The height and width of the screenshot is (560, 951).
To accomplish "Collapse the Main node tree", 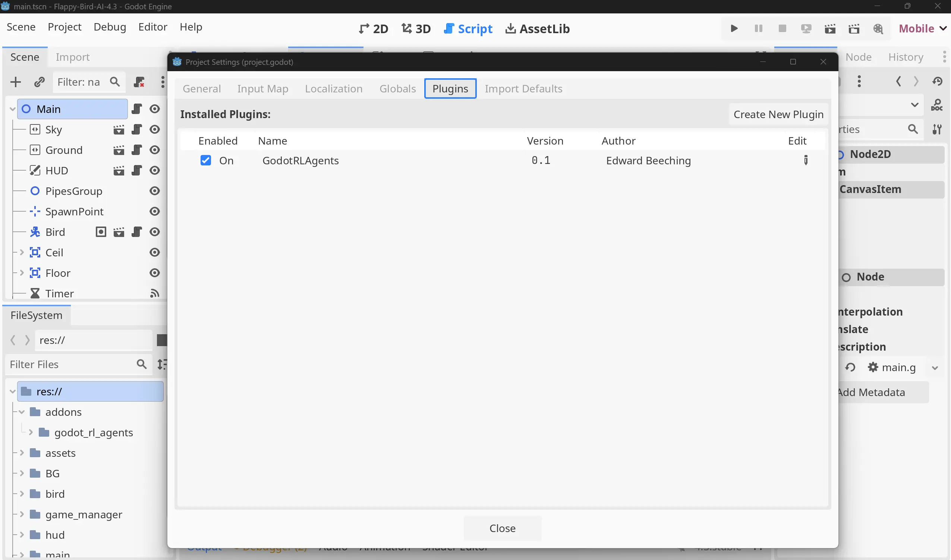I will (12, 110).
